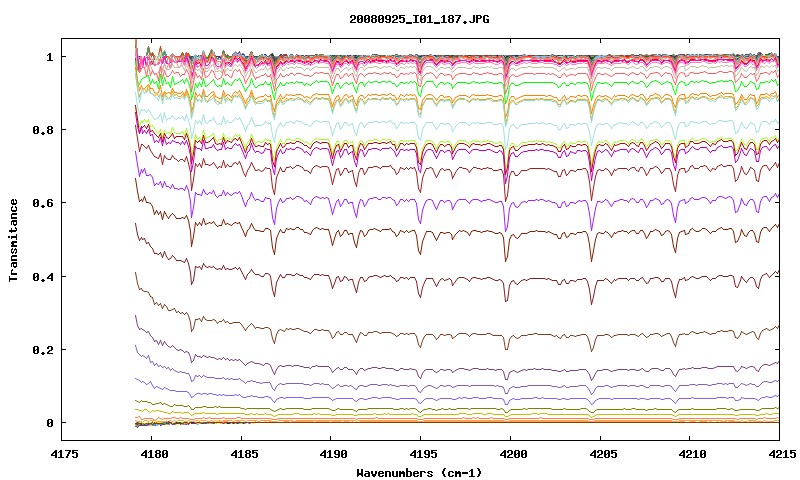Click x-axis tick label 4175
The width and height of the screenshot is (800, 480).
[x=65, y=454]
